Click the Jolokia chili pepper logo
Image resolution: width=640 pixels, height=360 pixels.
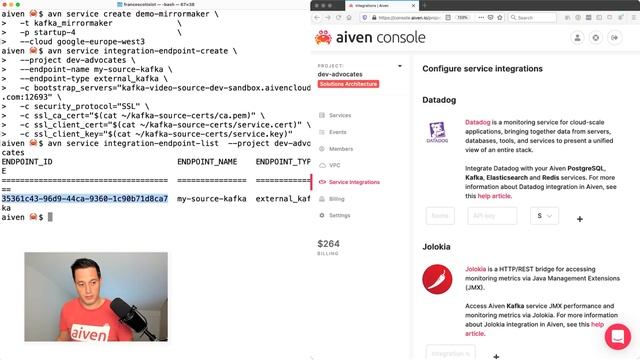pyautogui.click(x=437, y=279)
